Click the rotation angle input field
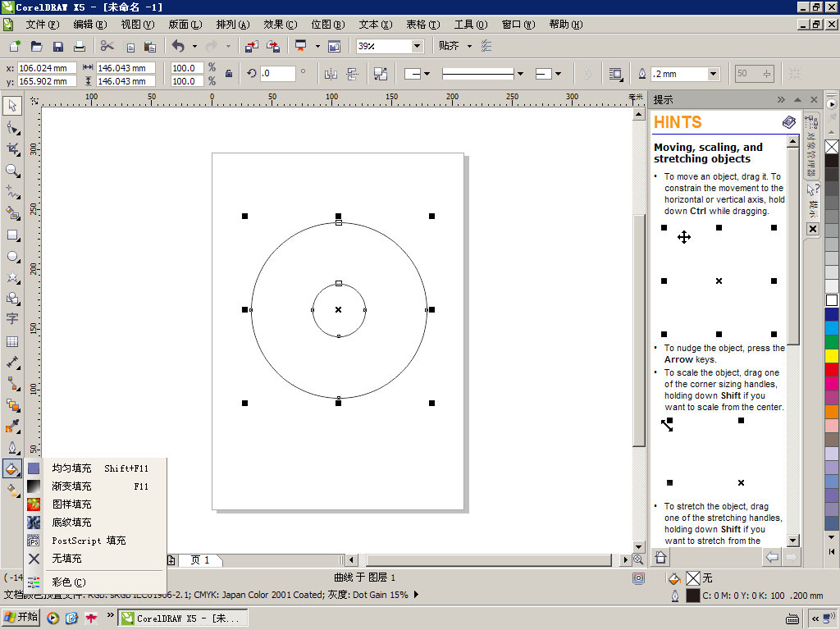 click(x=277, y=74)
